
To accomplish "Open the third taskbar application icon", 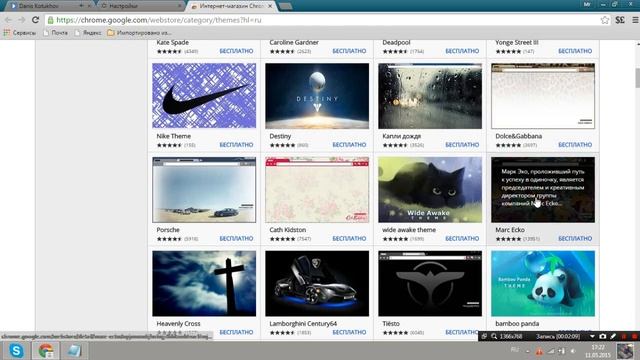I will coord(75,351).
